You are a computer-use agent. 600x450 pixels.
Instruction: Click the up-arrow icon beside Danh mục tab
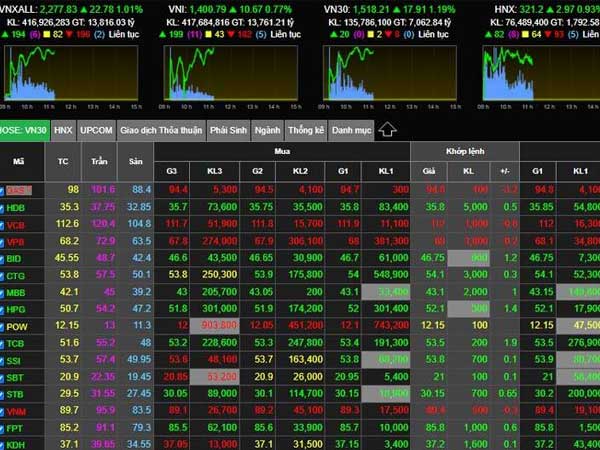388,130
